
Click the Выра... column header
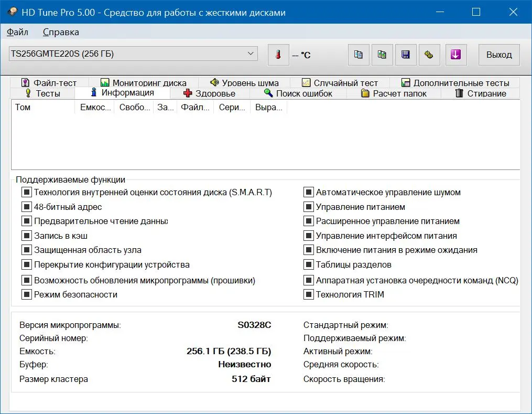click(268, 108)
